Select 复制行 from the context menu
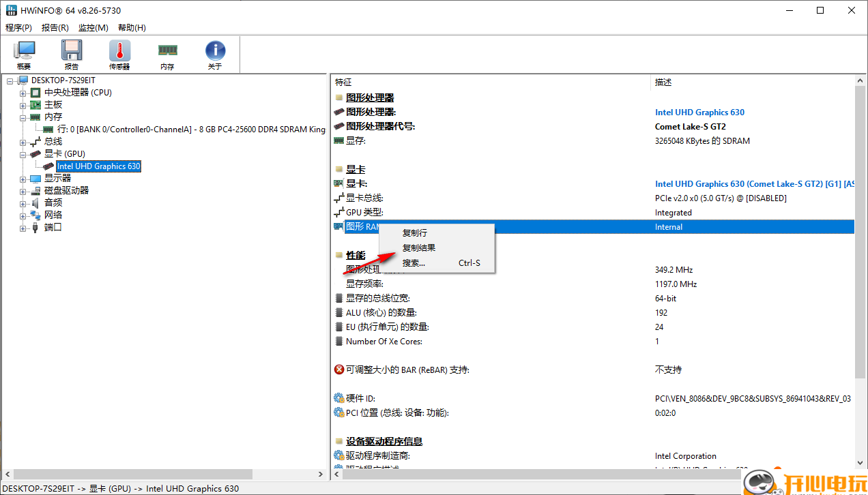This screenshot has width=868, height=495. tap(414, 232)
